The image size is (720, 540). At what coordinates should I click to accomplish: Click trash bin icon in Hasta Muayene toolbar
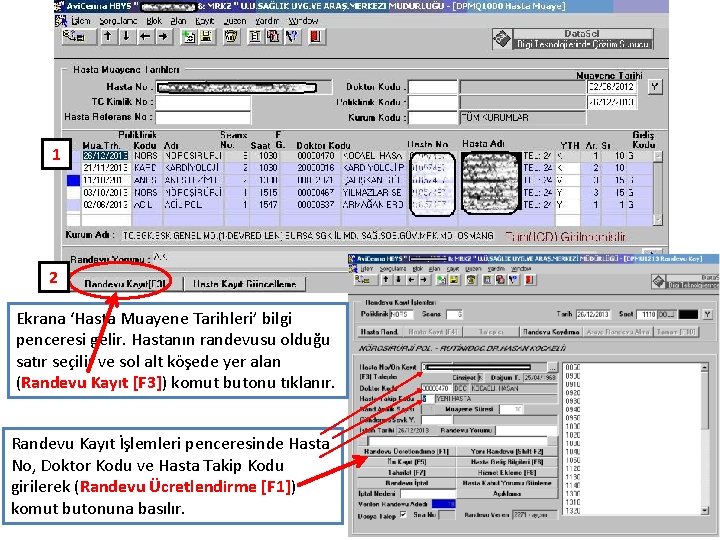point(232,37)
